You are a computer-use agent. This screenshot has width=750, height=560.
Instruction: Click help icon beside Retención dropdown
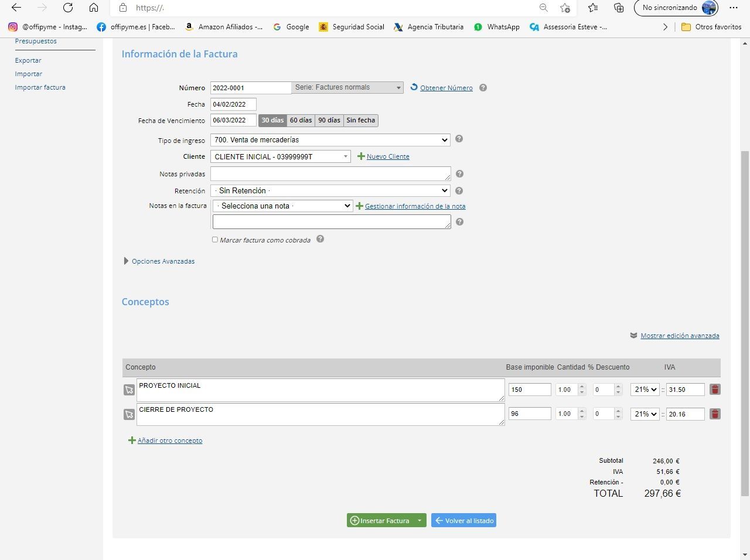[x=459, y=190]
